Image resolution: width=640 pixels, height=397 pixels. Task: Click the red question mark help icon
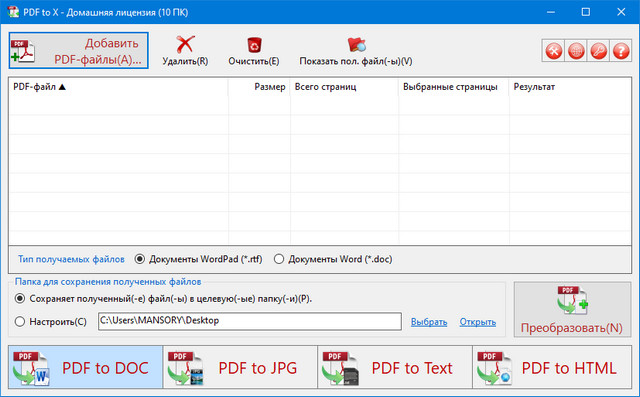click(621, 51)
